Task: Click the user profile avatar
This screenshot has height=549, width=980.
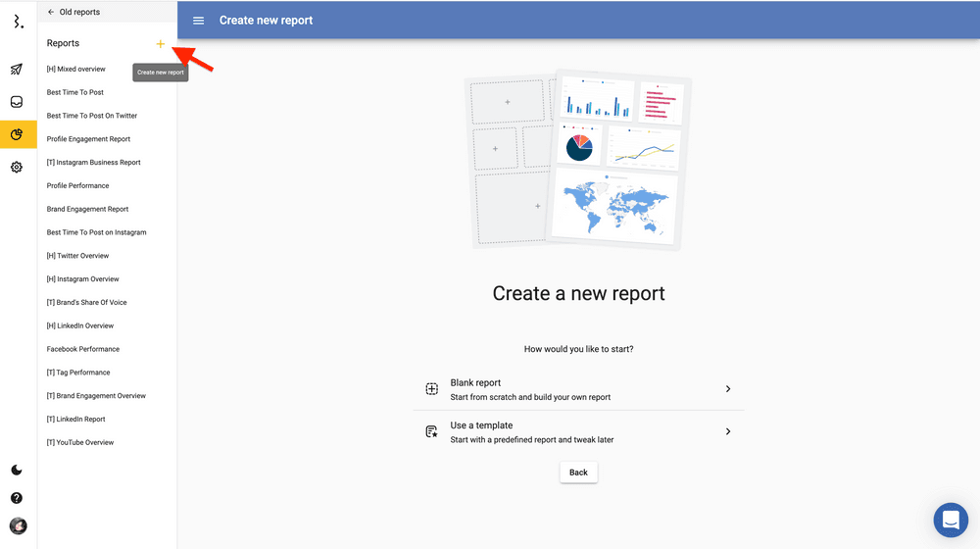Action: coord(18,526)
